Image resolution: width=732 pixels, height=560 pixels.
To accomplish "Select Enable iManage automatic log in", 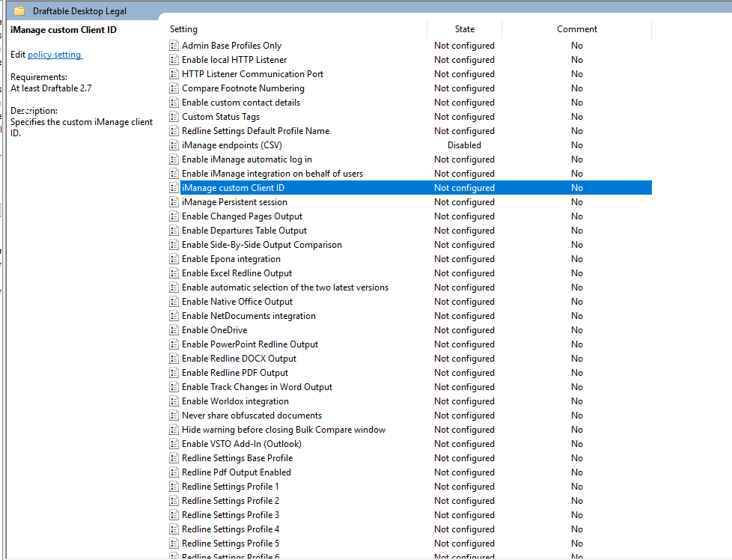I will (247, 159).
